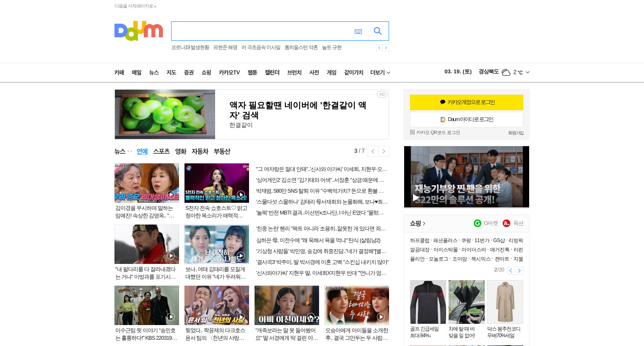Play the S전자 전속 쇼호스트 video
Viewport: 644px width, 346px height.
pos(241,194)
